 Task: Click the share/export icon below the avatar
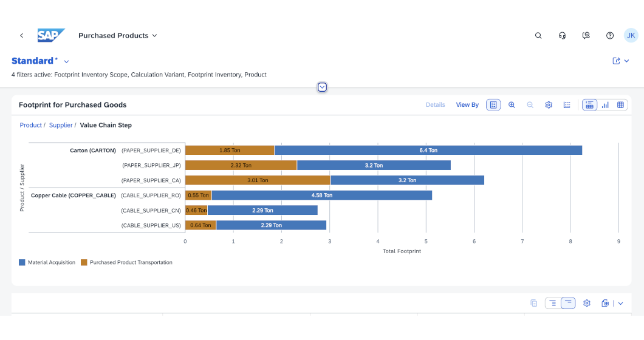[x=617, y=61]
